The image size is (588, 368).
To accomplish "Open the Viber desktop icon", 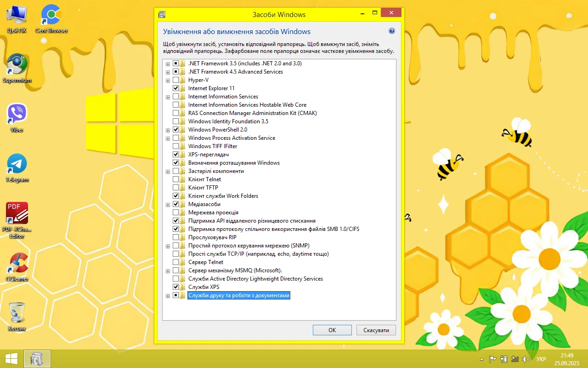I will (x=17, y=114).
